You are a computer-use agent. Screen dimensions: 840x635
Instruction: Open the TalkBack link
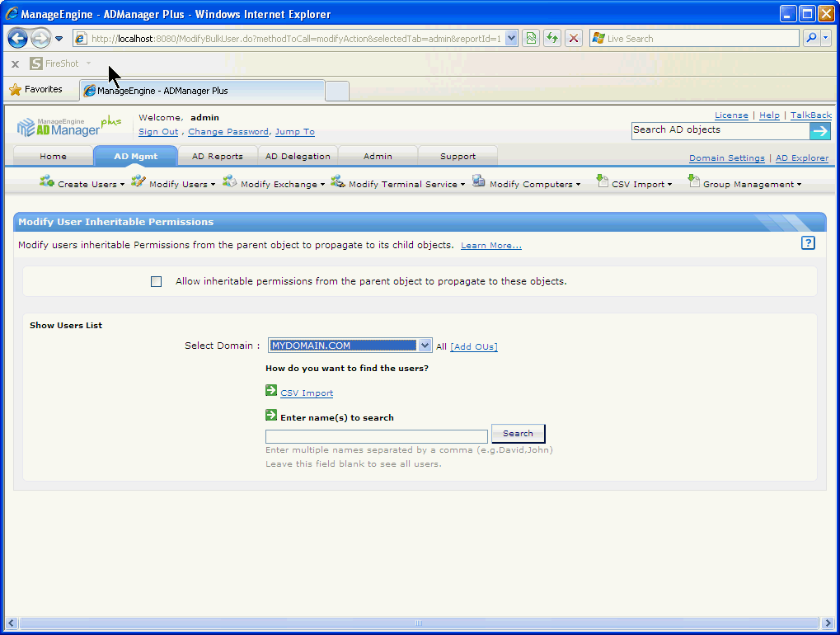811,115
